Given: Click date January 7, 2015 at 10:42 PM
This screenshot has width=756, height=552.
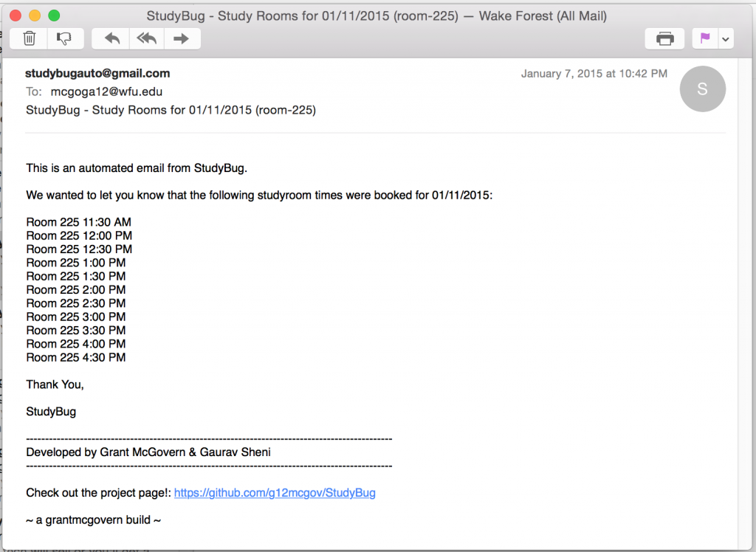Looking at the screenshot, I should [x=594, y=74].
